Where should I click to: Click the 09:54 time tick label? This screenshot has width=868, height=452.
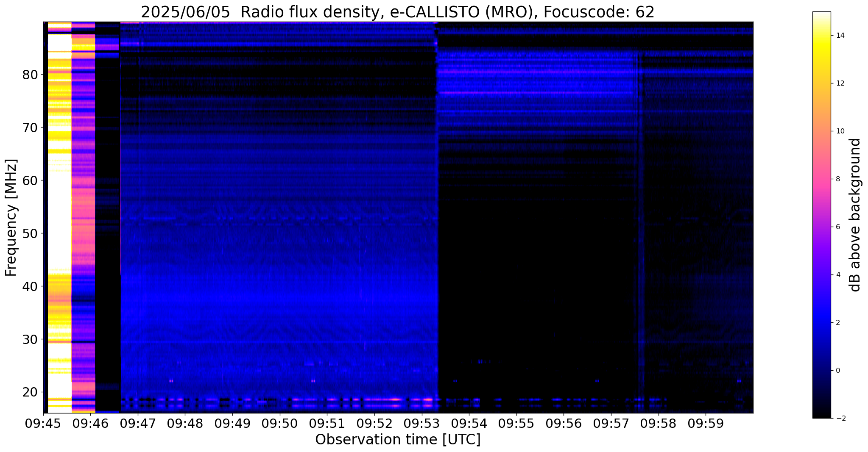pyautogui.click(x=469, y=423)
